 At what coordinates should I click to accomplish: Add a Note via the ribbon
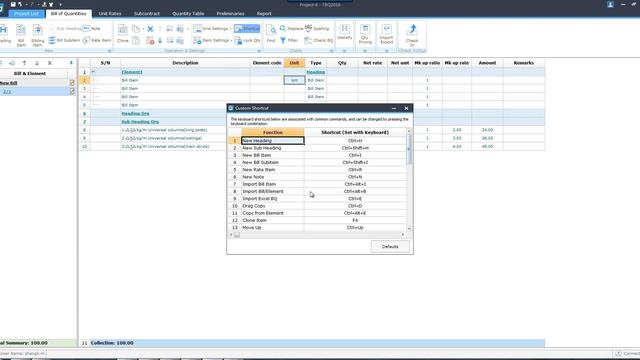tap(91, 29)
